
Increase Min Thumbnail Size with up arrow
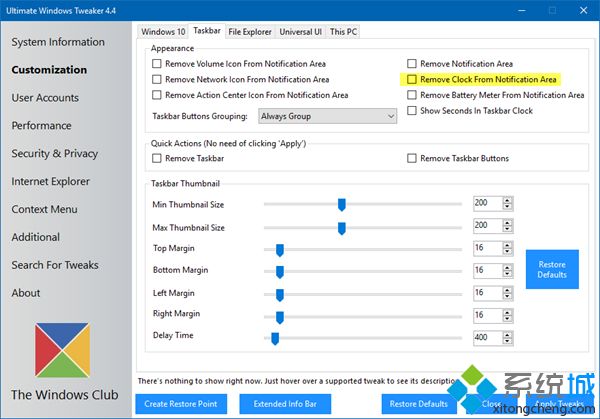[x=507, y=200]
